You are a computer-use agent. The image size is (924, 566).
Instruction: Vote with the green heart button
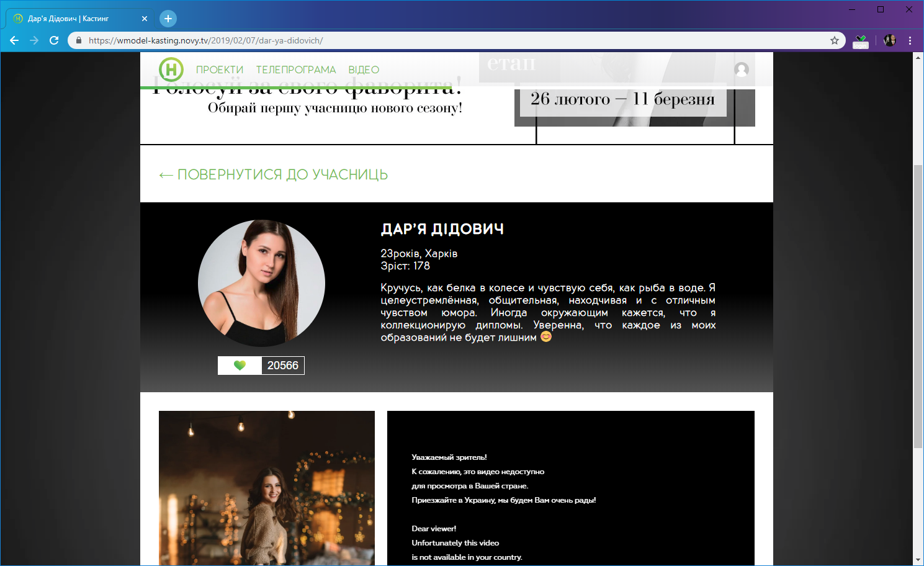coord(240,366)
